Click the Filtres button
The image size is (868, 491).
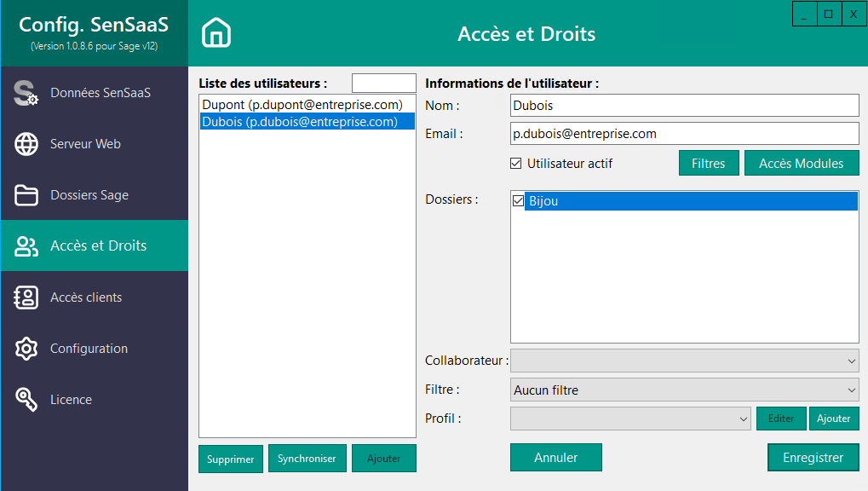coord(709,163)
